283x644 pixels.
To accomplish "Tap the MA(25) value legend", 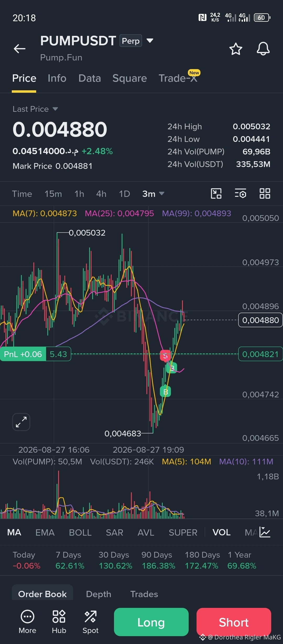I will click(119, 213).
